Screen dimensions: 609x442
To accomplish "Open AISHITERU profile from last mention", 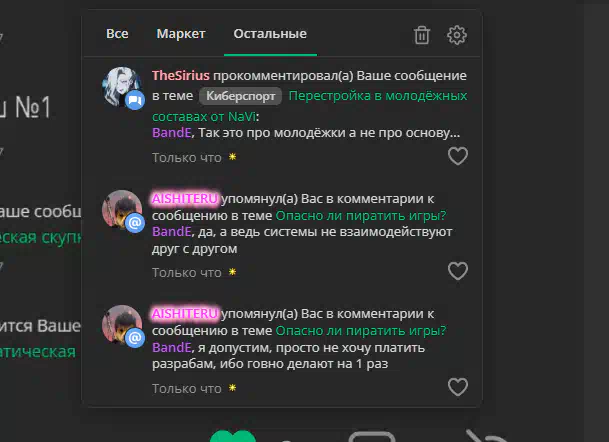I will click(185, 314).
